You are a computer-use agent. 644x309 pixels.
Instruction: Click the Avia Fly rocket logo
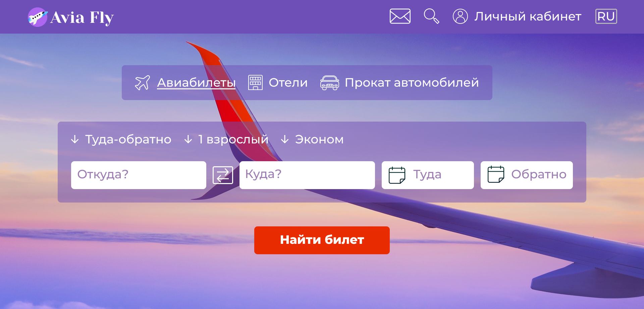click(37, 17)
